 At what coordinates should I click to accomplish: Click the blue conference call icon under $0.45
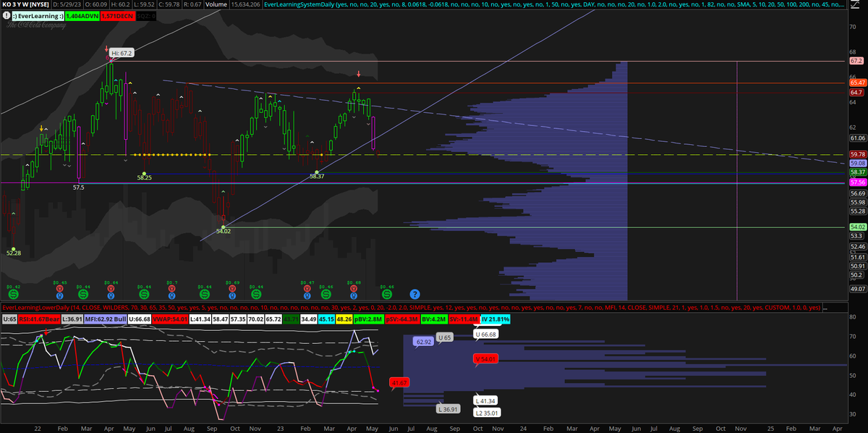(x=60, y=295)
